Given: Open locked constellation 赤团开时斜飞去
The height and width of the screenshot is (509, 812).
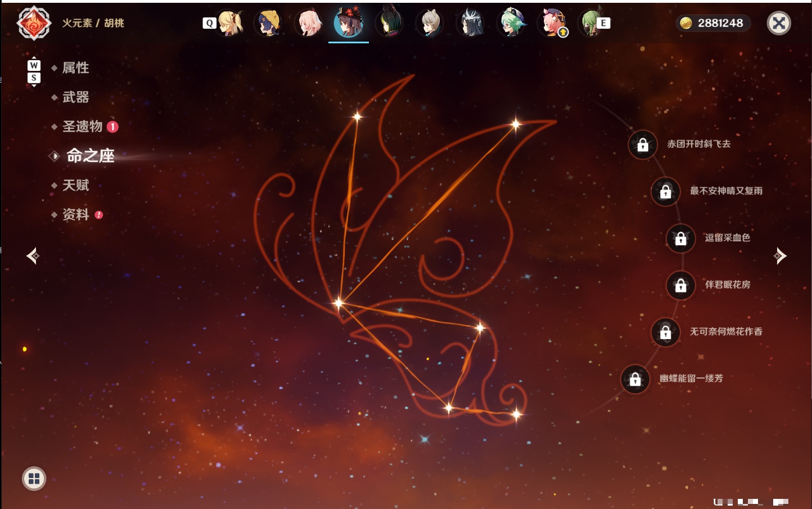Looking at the screenshot, I should 643,145.
